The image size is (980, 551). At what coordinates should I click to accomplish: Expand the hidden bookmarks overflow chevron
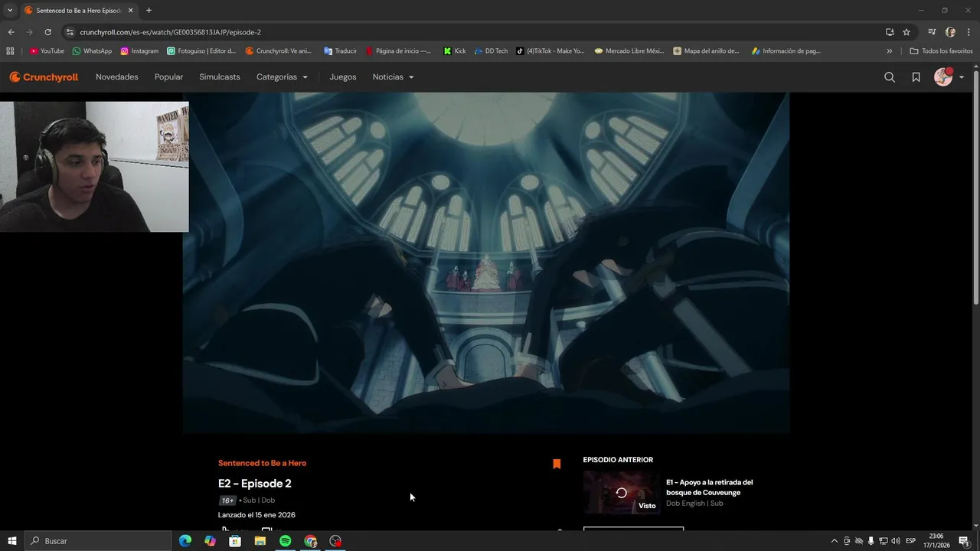pos(889,51)
